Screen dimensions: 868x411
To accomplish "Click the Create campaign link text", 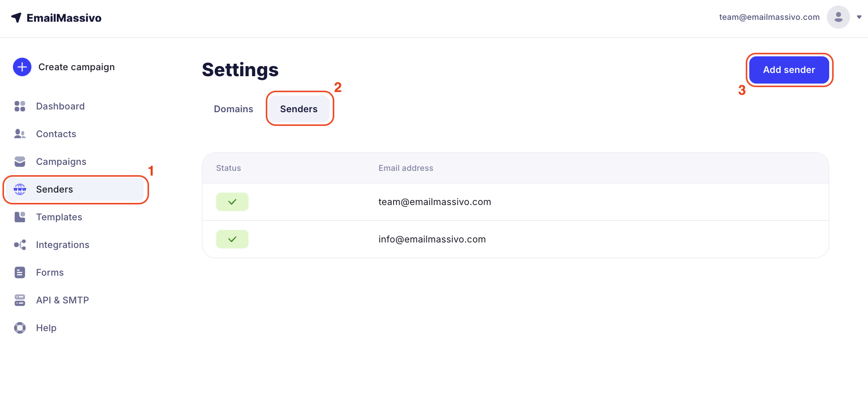I will coord(77,67).
